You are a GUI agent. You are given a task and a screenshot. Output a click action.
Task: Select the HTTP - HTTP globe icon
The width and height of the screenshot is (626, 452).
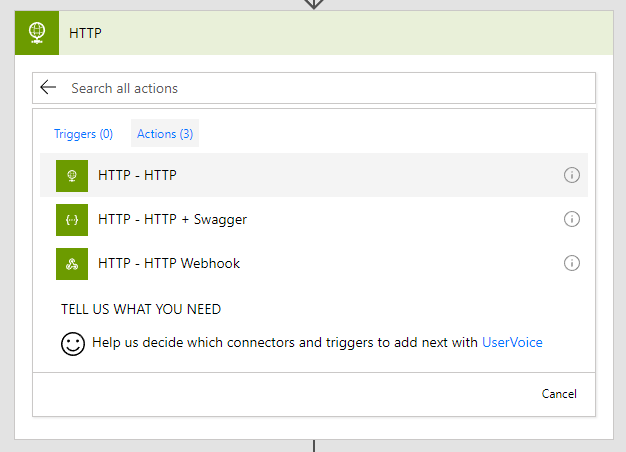tap(72, 175)
